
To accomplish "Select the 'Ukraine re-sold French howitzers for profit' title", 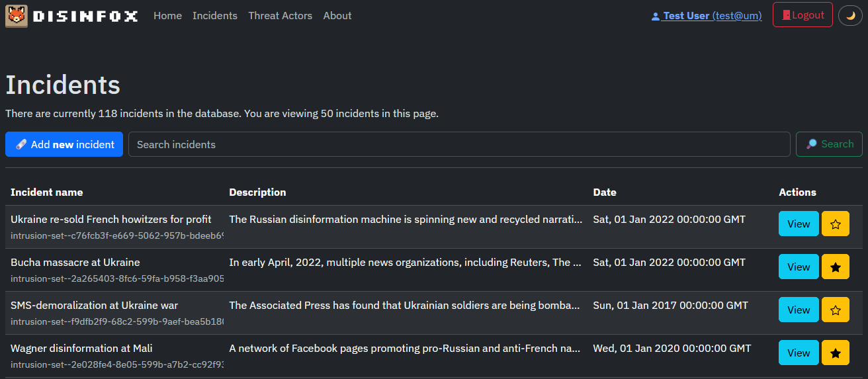I will pos(111,219).
